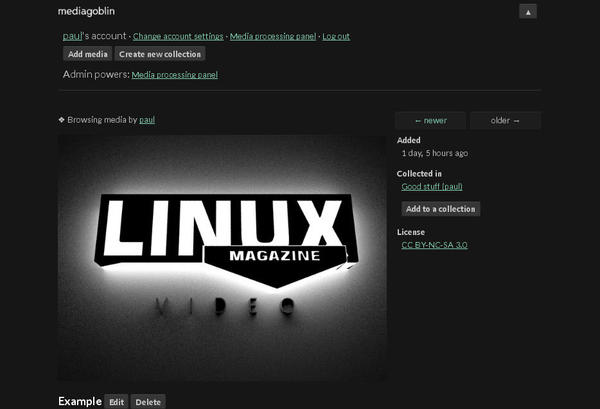Open the Linux Magazine image preview
This screenshot has height=409, width=600.
click(222, 258)
